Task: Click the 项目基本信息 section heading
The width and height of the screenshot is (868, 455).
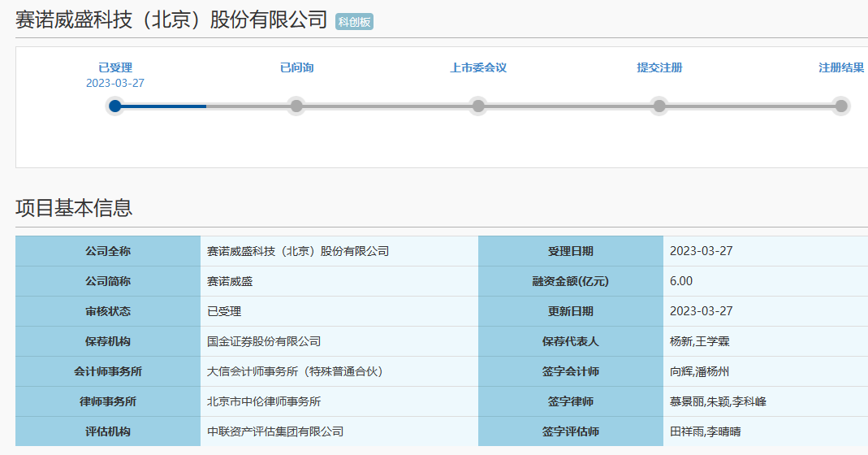Action: point(74,208)
